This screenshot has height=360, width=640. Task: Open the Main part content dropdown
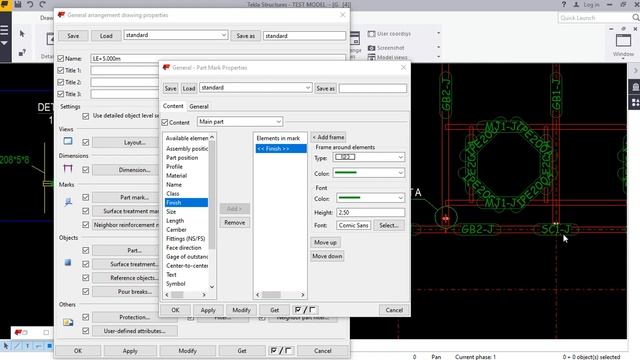[x=240, y=122]
